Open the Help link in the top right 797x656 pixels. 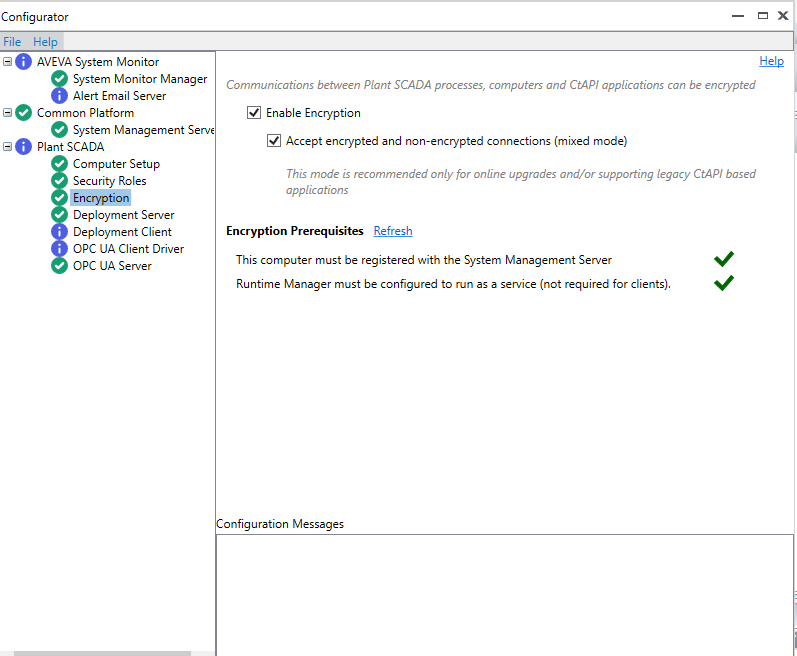(x=771, y=61)
